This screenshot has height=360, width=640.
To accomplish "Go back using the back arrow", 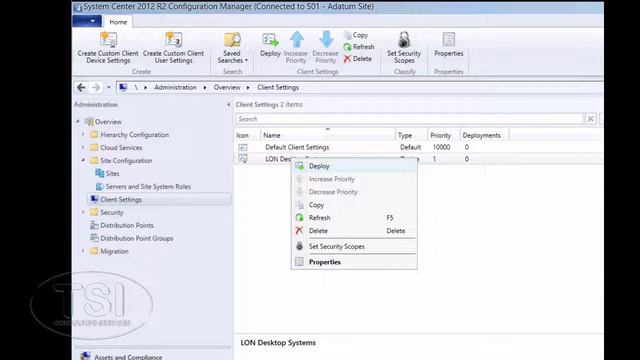I will pos(81,87).
